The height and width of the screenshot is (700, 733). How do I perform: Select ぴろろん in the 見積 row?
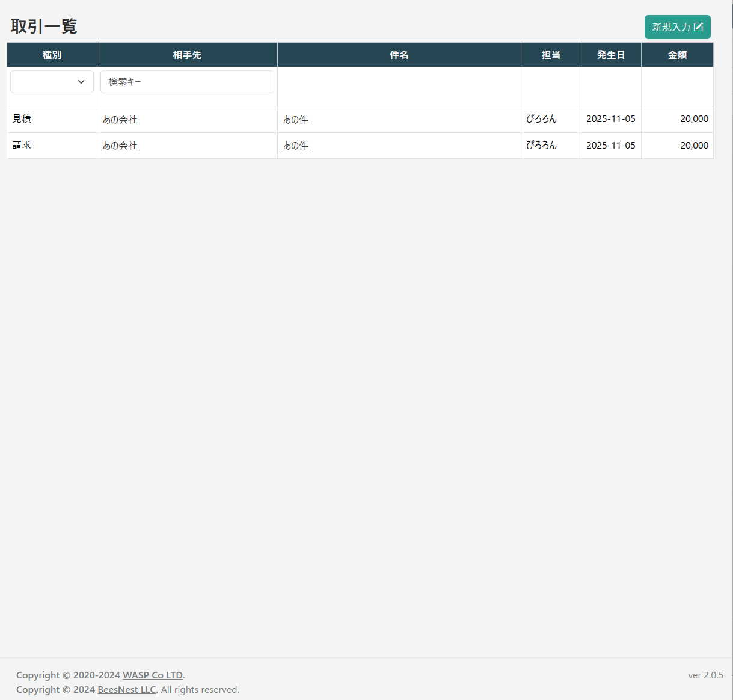pyautogui.click(x=541, y=119)
